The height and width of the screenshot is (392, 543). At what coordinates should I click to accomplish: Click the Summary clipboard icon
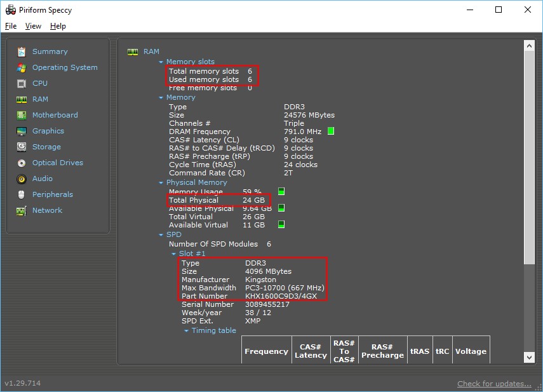(22, 51)
